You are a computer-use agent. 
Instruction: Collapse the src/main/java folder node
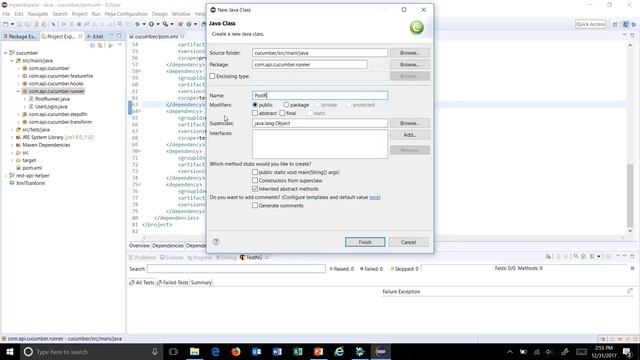click(12, 60)
